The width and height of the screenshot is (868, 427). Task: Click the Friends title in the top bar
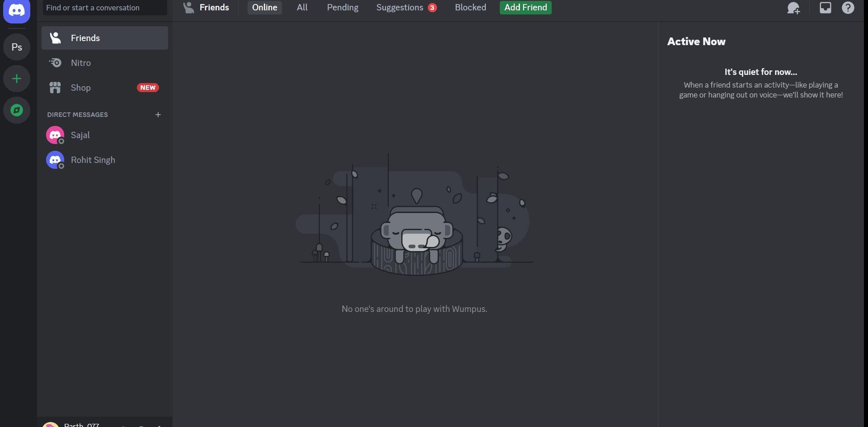pos(214,7)
